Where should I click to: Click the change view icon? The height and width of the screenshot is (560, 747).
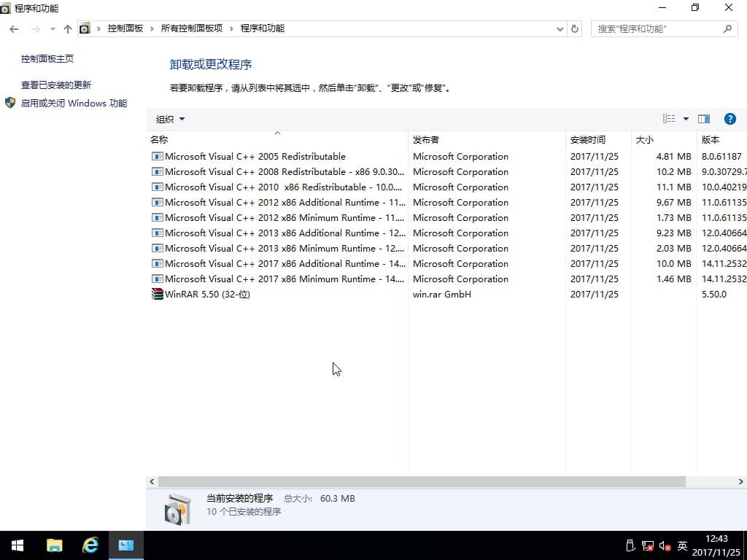pos(669,119)
